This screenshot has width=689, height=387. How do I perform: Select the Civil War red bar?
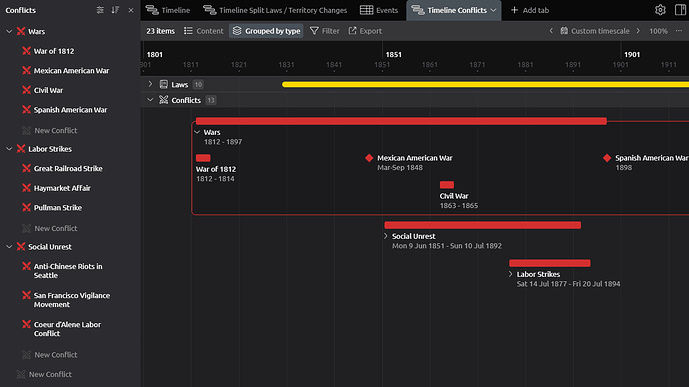click(x=446, y=185)
